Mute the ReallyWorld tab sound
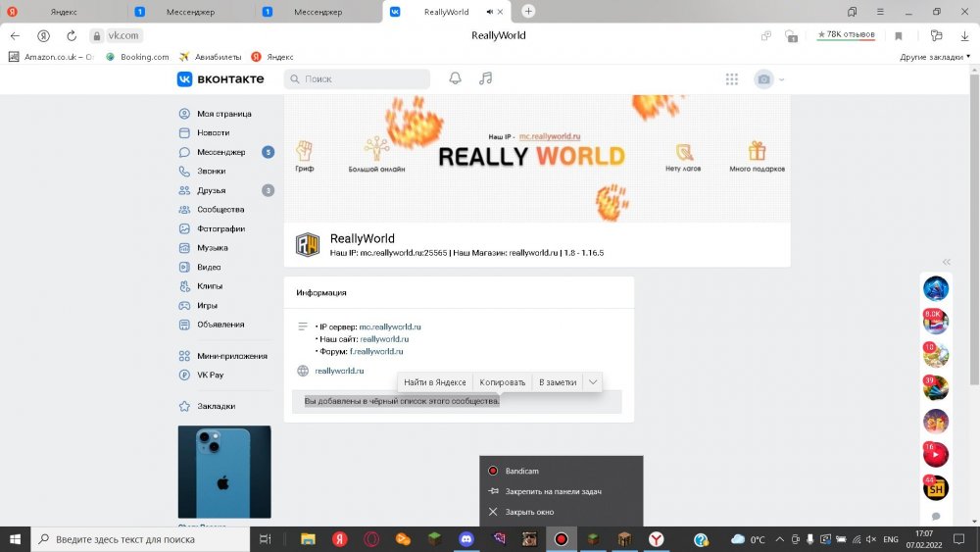Image resolution: width=980 pixels, height=552 pixels. click(x=489, y=11)
